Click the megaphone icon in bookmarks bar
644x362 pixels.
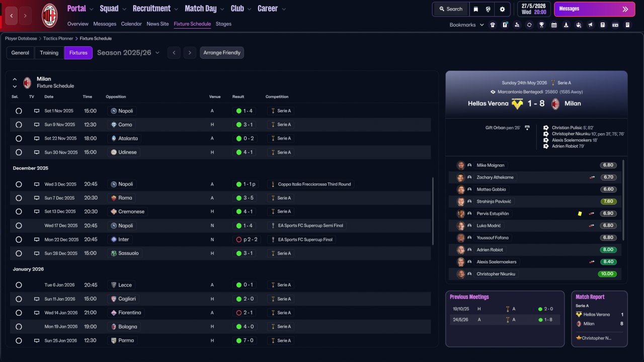[591, 25]
